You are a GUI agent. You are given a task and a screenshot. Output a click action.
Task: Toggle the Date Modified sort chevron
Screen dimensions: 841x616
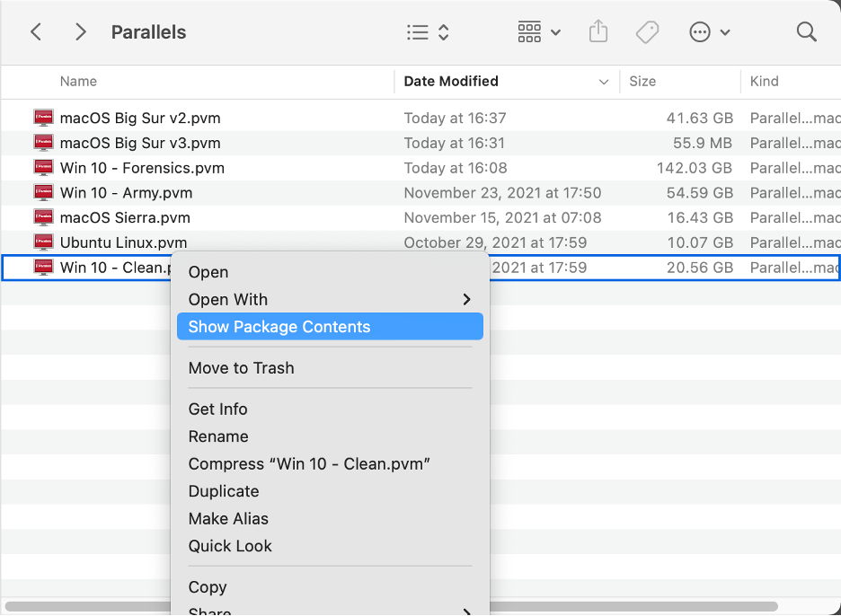(604, 82)
